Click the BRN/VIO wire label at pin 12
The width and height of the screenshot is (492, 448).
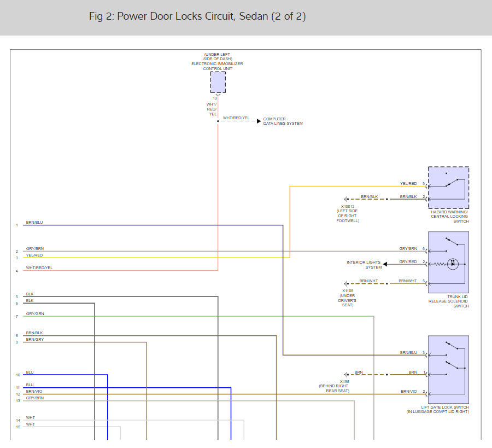tap(34, 392)
